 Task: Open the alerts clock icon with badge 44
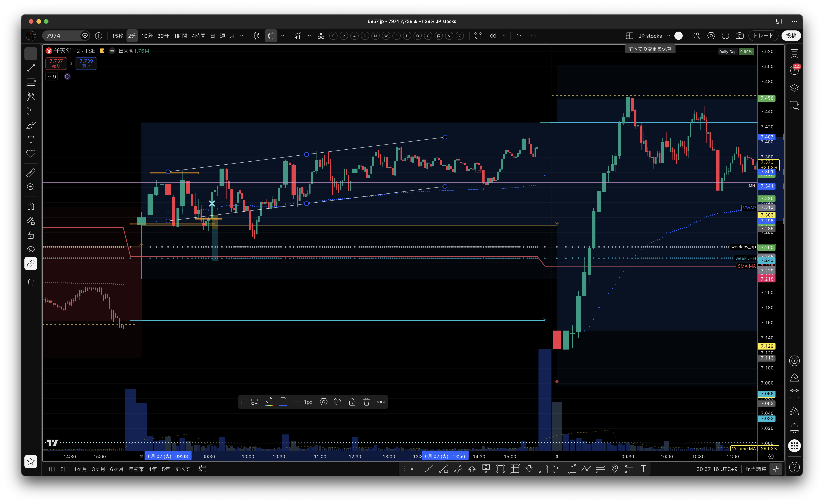(x=794, y=70)
